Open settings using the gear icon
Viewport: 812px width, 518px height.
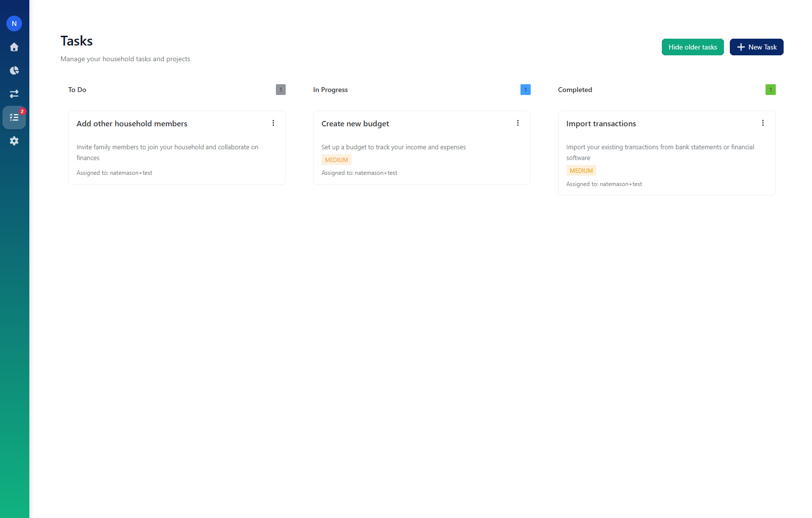(x=14, y=141)
